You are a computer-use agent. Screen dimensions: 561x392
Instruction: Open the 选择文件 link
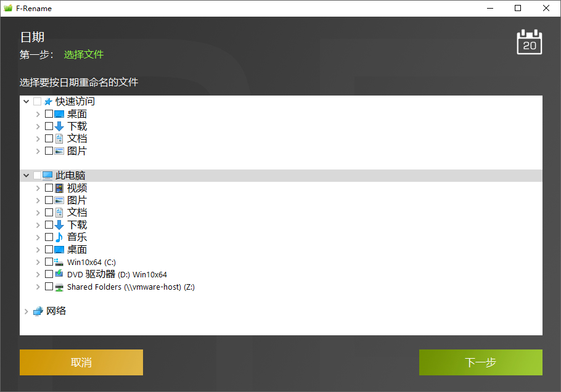(83, 54)
